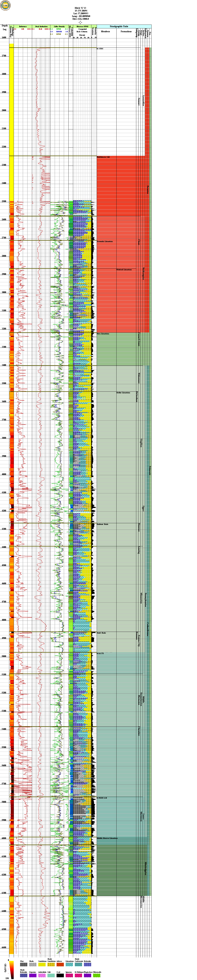Image resolution: width=197 pixels, height=980 pixels.
Task: Click the Dual Induction track header
Action: point(41,26)
